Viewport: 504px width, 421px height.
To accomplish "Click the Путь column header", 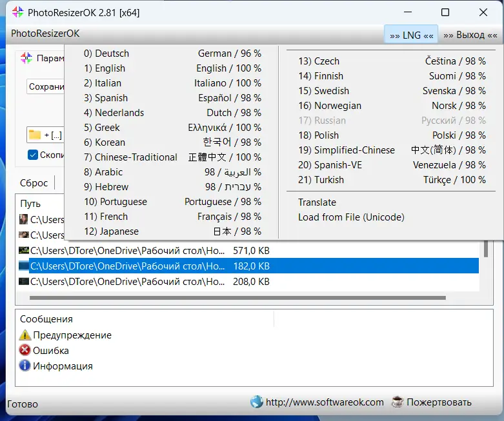I will (30, 204).
